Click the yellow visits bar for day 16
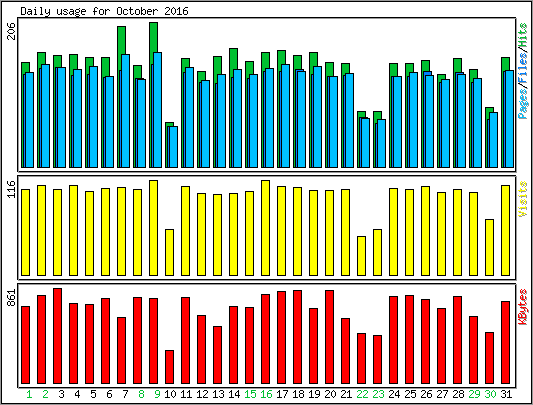This screenshot has height=405, width=533. pyautogui.click(x=265, y=228)
